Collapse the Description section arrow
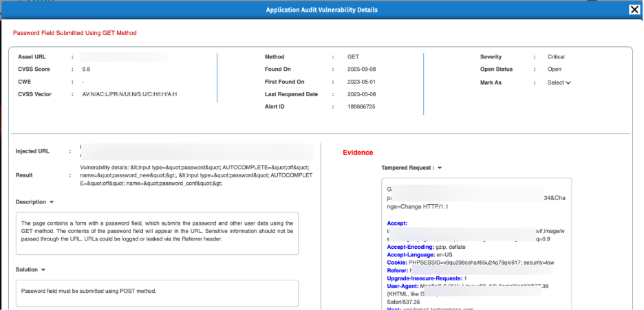 pyautogui.click(x=52, y=202)
